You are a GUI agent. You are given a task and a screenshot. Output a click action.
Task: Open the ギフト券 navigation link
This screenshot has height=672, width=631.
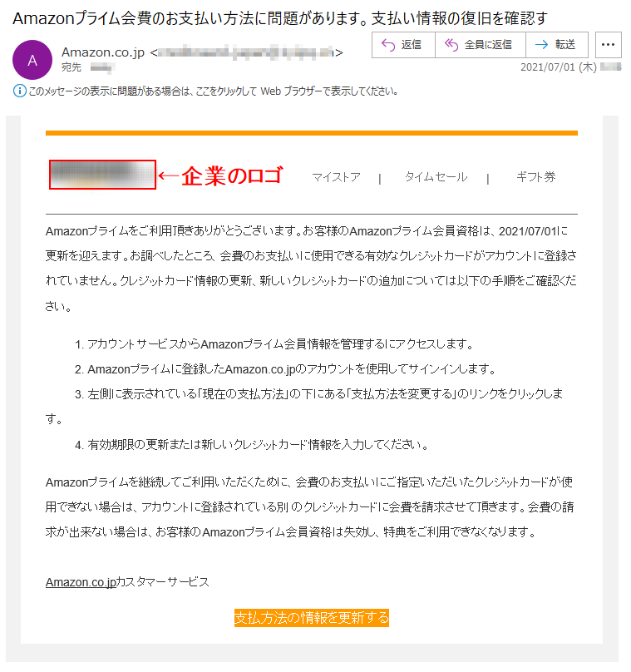coord(536,177)
